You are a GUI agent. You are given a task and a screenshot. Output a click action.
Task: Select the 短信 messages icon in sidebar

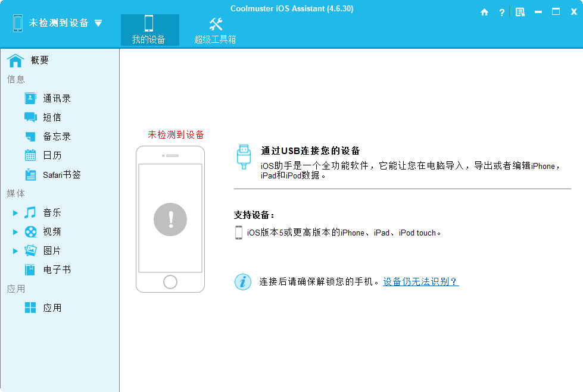(30, 117)
